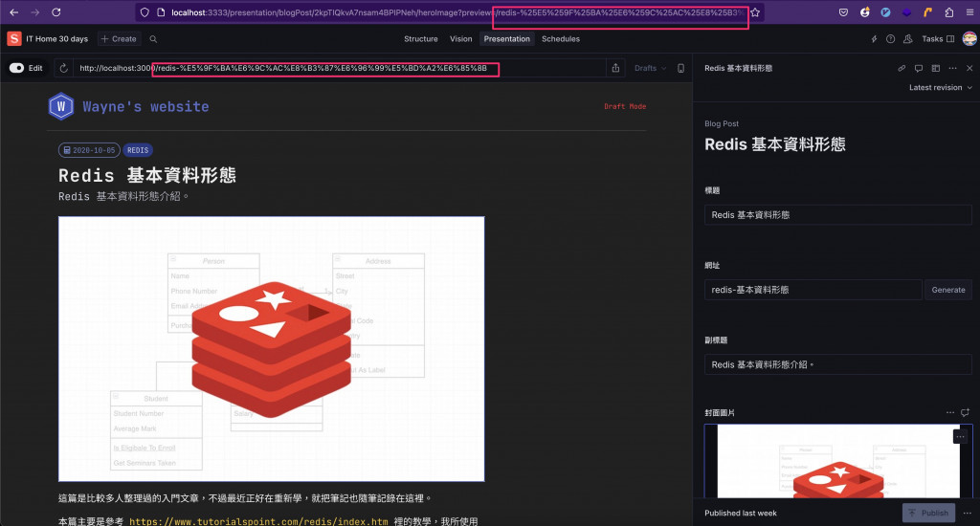Click the split pane icon in document header
Image resolution: width=980 pixels, height=526 pixels.
[936, 68]
